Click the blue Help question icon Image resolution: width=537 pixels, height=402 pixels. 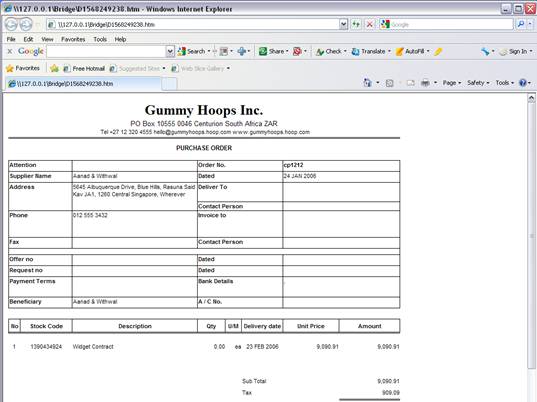(523, 83)
